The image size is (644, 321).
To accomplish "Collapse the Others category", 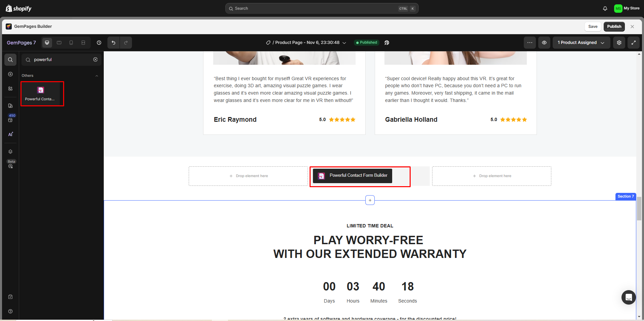I will click(x=97, y=76).
